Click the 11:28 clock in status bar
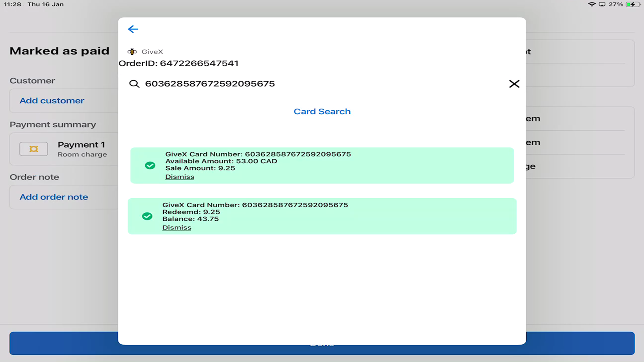 12,4
